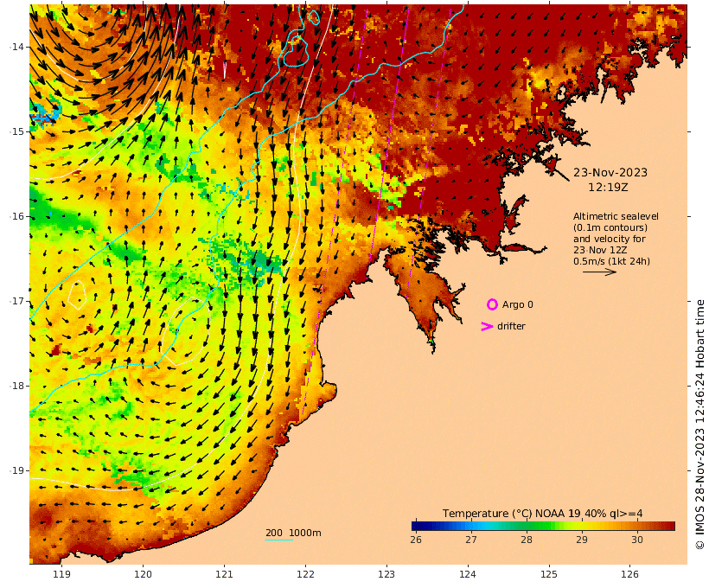
Task: Click the Temperature NOAA 19 colorbar title
Action: 542,514
